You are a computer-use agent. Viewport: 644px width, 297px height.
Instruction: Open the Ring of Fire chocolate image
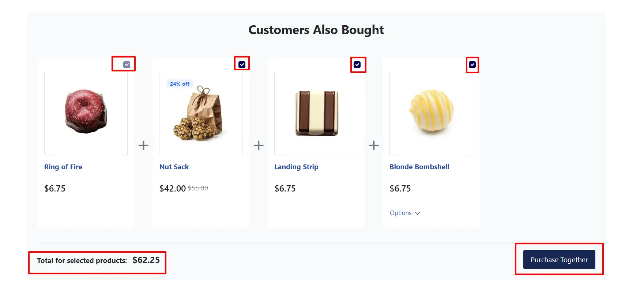point(86,114)
